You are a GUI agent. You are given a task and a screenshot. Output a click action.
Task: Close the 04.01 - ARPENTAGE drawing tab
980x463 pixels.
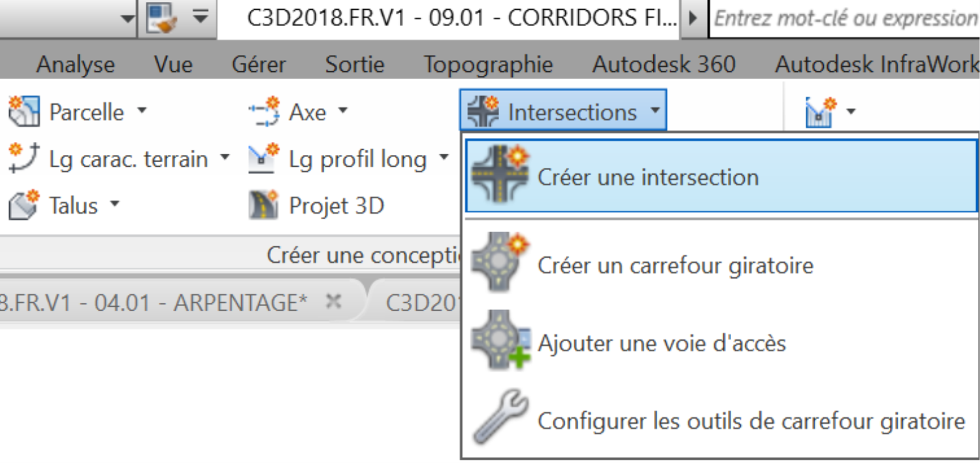[333, 301]
